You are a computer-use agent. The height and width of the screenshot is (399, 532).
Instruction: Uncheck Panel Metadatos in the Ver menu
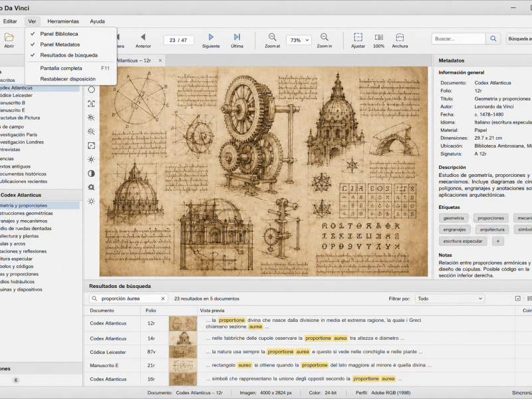71,44
